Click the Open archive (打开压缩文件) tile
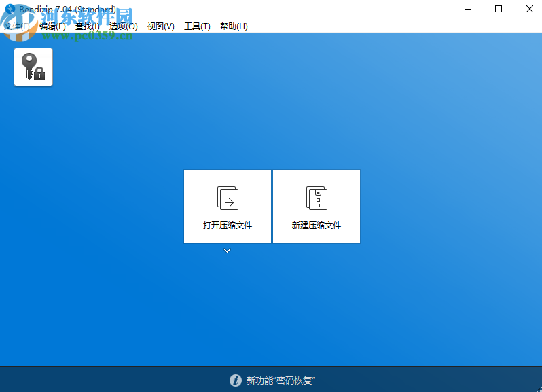The height and width of the screenshot is (392, 542). click(x=228, y=207)
